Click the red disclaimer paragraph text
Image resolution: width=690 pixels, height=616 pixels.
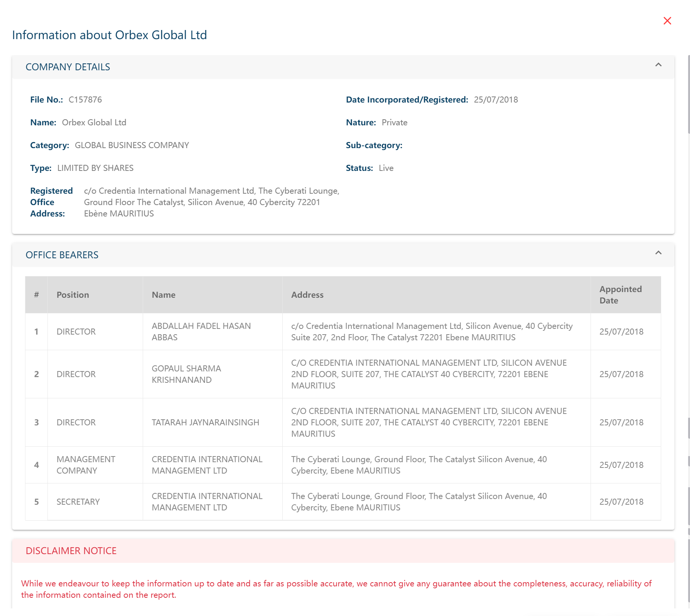click(336, 589)
